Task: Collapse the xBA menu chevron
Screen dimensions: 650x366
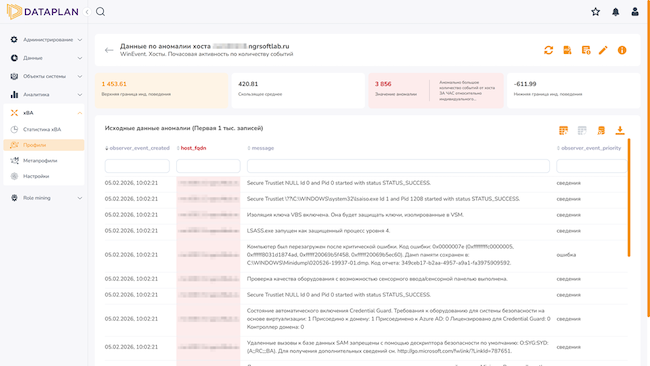Action: [80, 113]
